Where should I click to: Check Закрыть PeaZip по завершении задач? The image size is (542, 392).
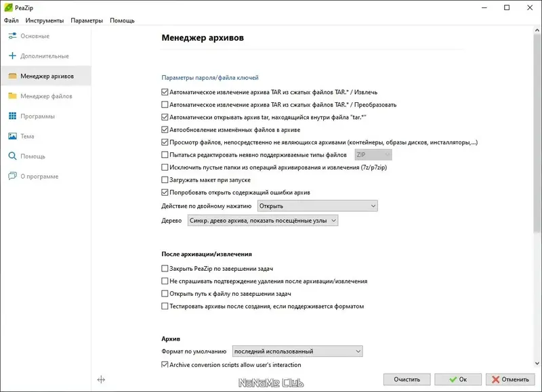tap(165, 269)
